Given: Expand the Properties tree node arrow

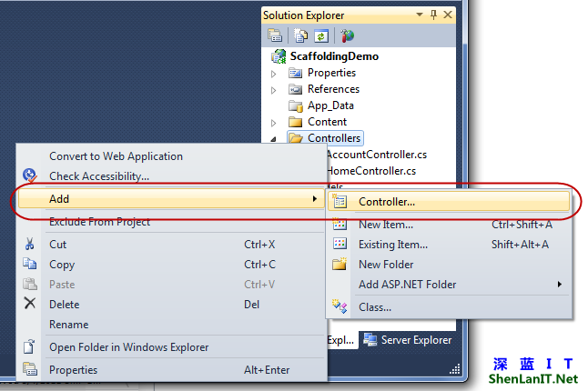Looking at the screenshot, I should coord(274,74).
